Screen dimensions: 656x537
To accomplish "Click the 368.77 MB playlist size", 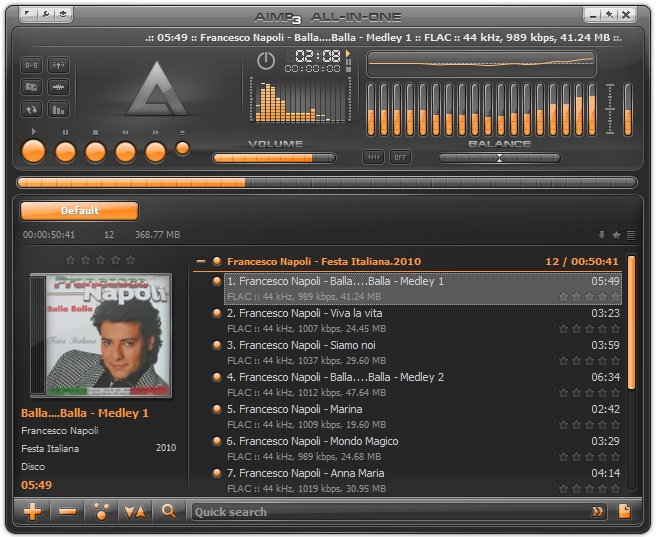I will (157, 235).
